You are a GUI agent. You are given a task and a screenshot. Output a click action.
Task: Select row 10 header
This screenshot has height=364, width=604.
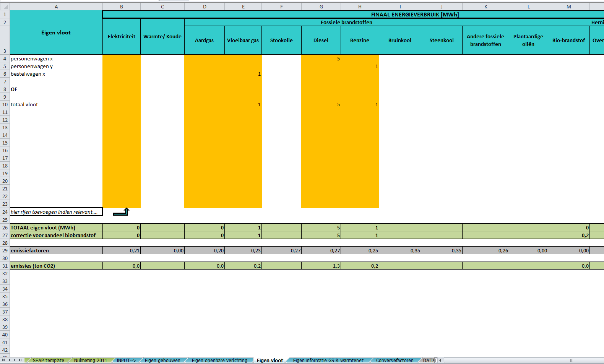[x=5, y=104]
